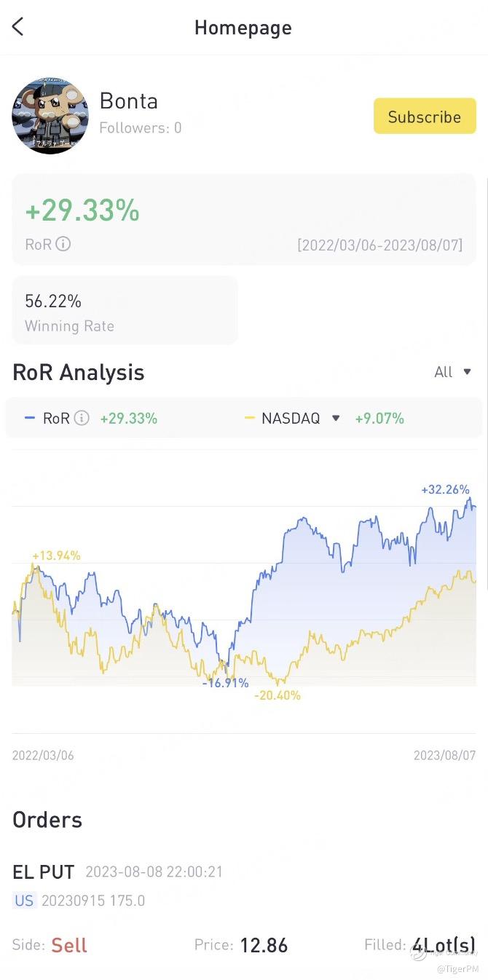Tap info icon next to RoR legend
Viewport: 488px width, 980px height.
[x=82, y=418]
